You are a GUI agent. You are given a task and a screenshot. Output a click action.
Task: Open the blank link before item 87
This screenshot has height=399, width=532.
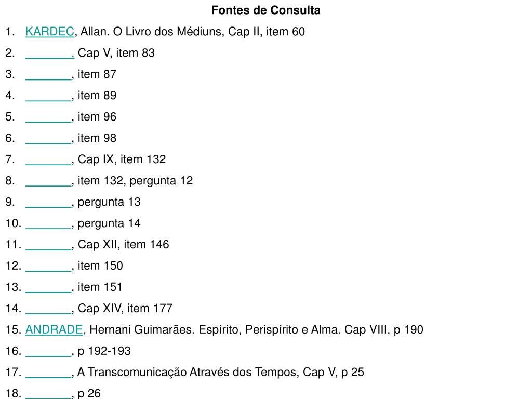(x=48, y=75)
